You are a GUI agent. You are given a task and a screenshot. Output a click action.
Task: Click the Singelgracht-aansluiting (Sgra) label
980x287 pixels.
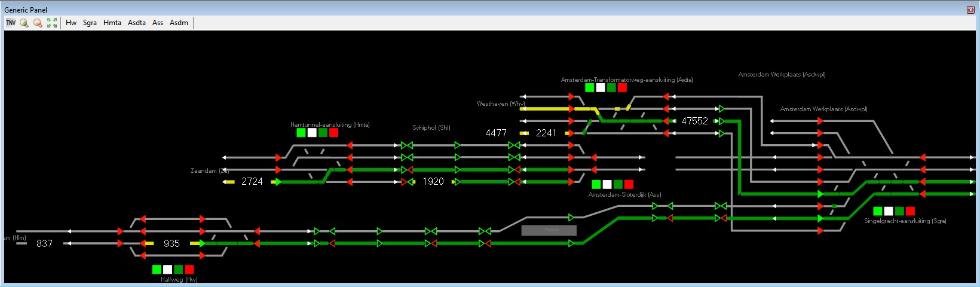(905, 221)
